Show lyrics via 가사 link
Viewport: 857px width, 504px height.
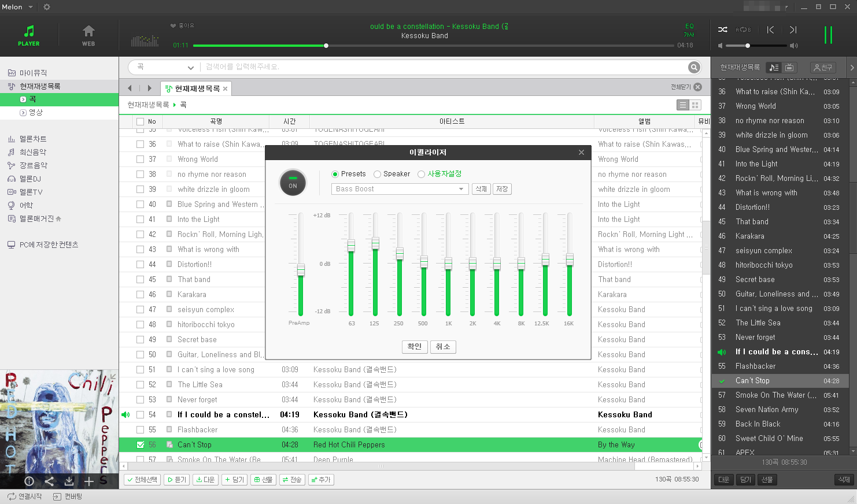(x=689, y=35)
